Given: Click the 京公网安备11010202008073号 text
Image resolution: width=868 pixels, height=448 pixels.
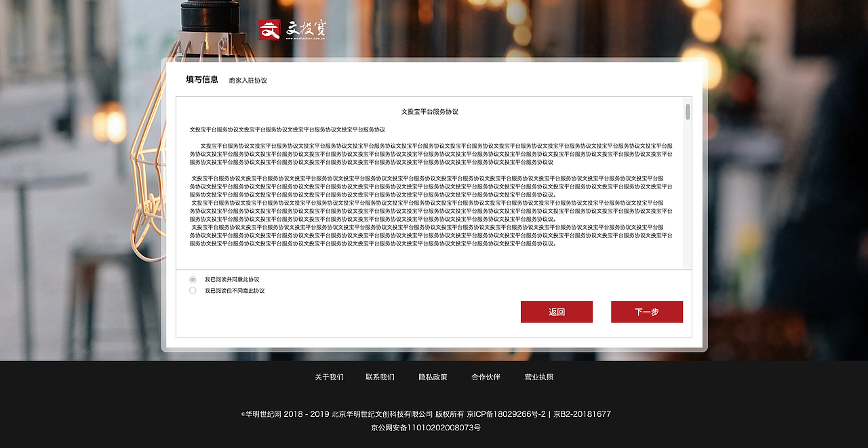Looking at the screenshot, I should coord(426,428).
